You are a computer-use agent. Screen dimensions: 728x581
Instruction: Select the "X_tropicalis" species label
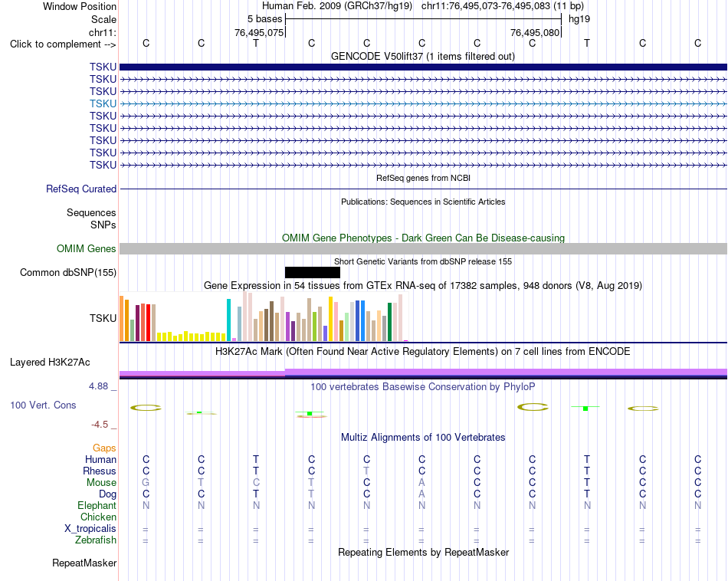coord(90,529)
